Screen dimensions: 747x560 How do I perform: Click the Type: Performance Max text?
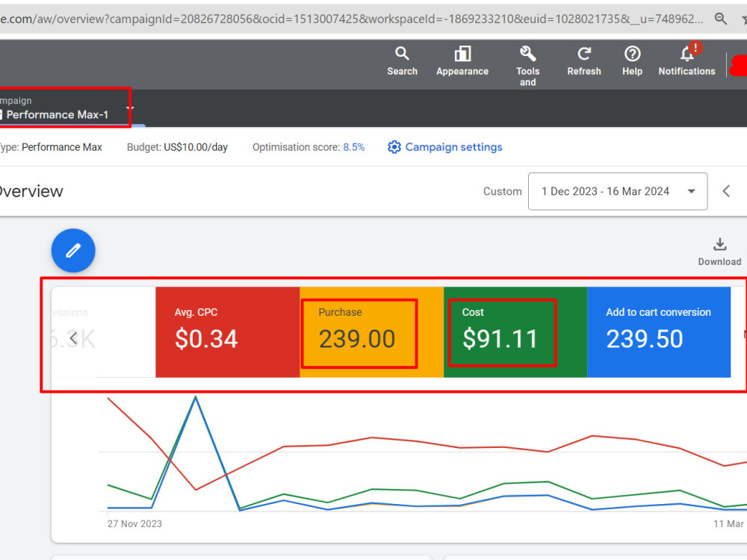pyautogui.click(x=51, y=147)
